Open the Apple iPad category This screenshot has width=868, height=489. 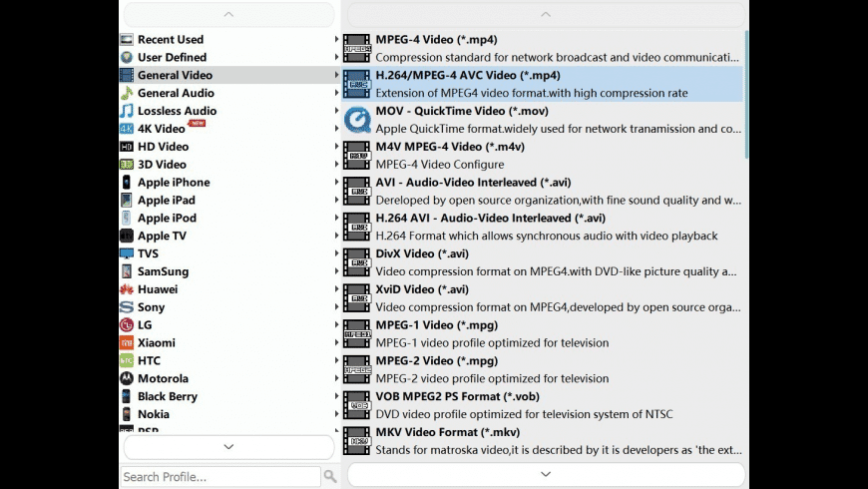point(229,200)
